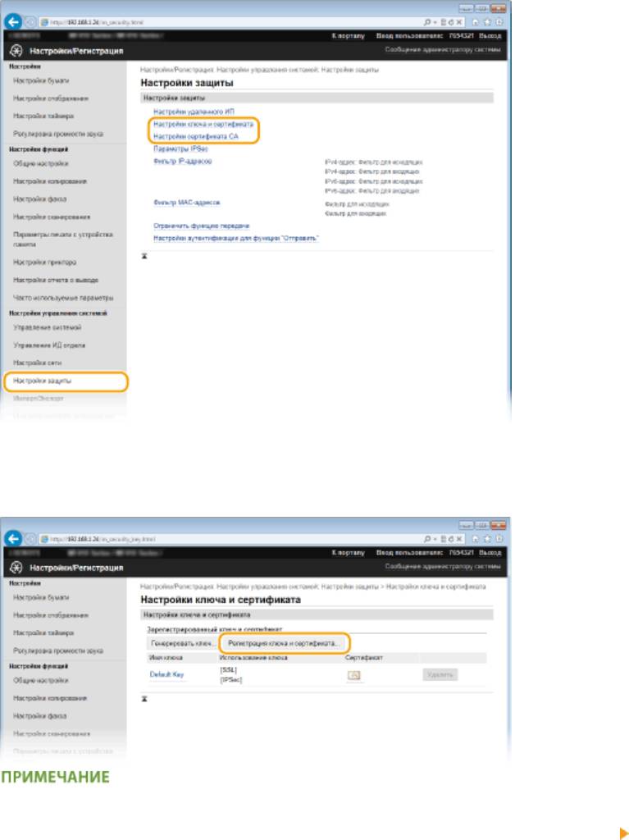Open Фильтр MAC-адресов link
The width and height of the screenshot is (629, 840).
(186, 202)
